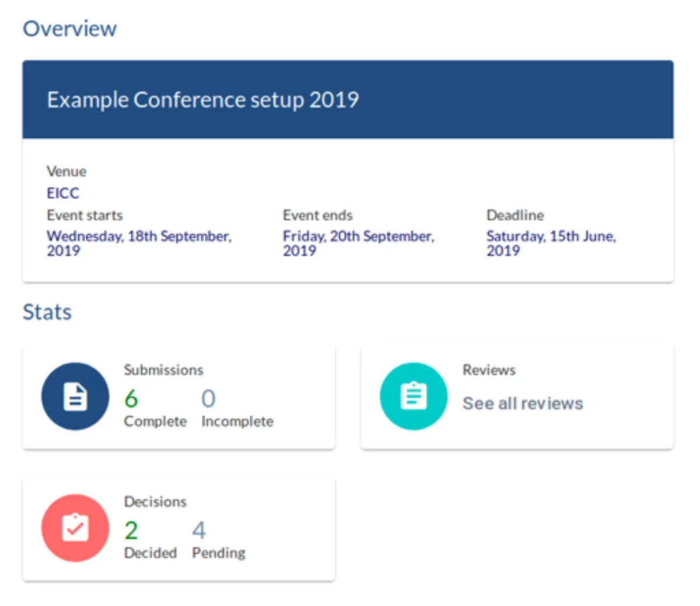Click the teal Reviews clipboard icon
This screenshot has width=700, height=606.
tap(414, 396)
